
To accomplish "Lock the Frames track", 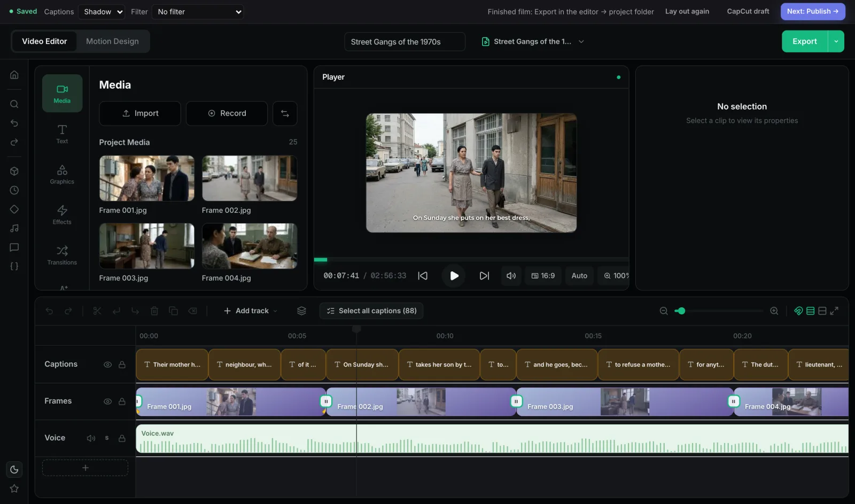I will click(x=122, y=401).
